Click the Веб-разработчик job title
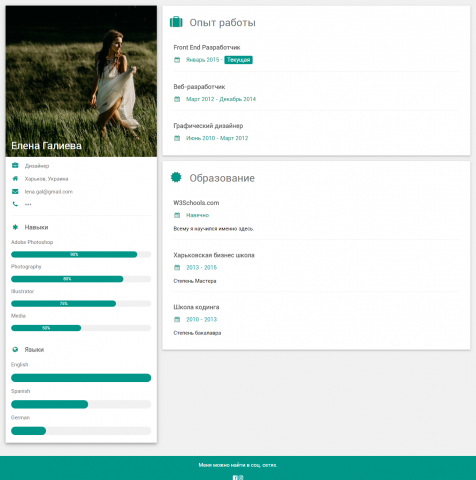 pos(199,87)
